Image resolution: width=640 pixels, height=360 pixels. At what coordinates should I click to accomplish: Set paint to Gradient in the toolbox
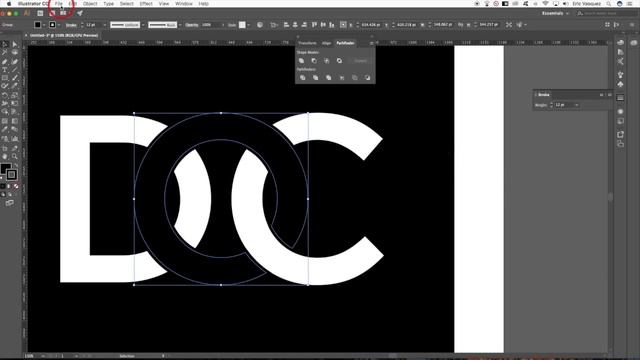click(9, 186)
